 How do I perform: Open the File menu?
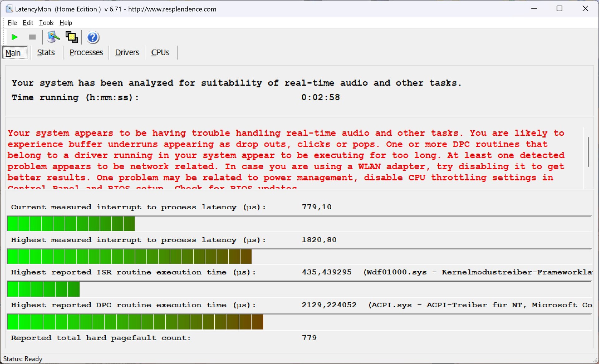pyautogui.click(x=12, y=23)
